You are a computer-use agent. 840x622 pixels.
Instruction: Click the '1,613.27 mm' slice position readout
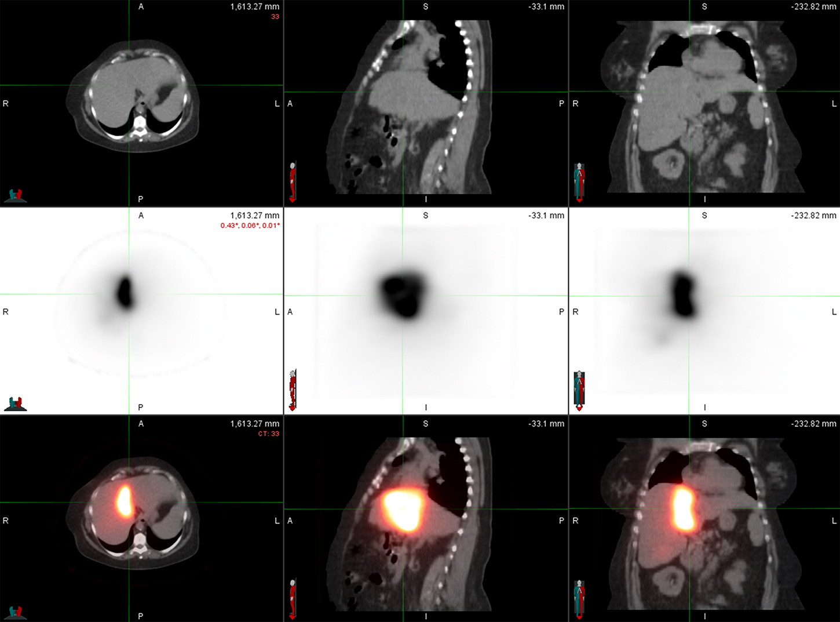pyautogui.click(x=254, y=6)
